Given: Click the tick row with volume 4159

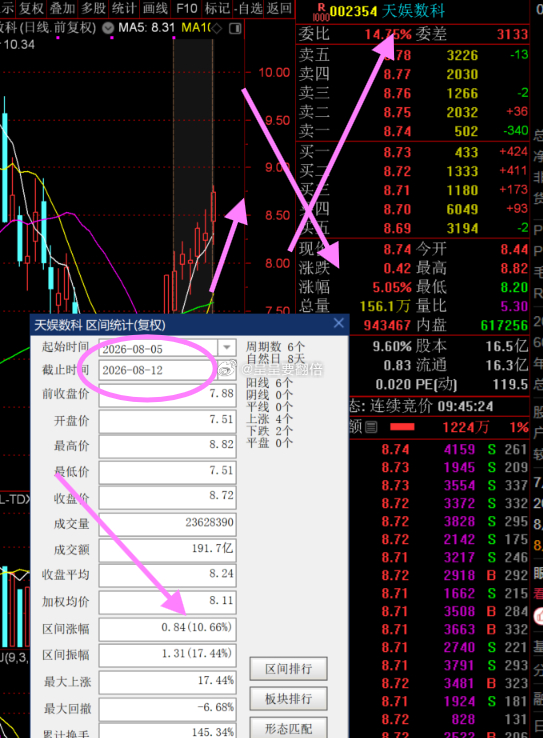Looking at the screenshot, I should (x=440, y=449).
